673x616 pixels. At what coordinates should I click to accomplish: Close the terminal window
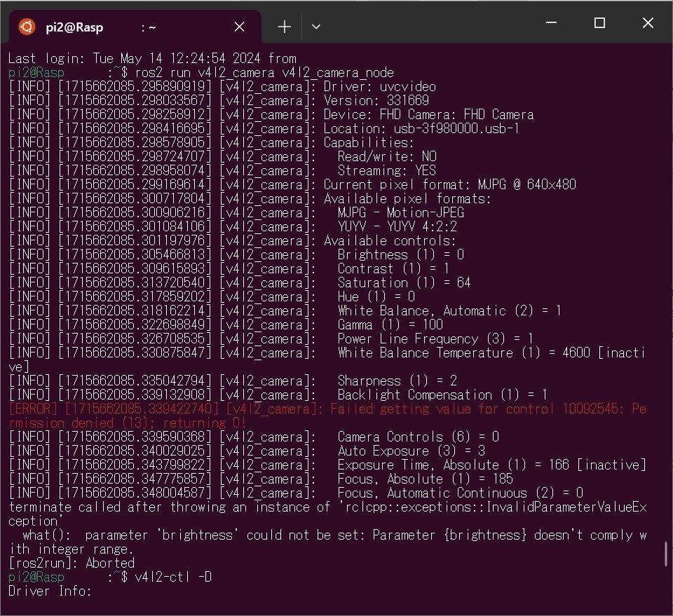pyautogui.click(x=648, y=22)
